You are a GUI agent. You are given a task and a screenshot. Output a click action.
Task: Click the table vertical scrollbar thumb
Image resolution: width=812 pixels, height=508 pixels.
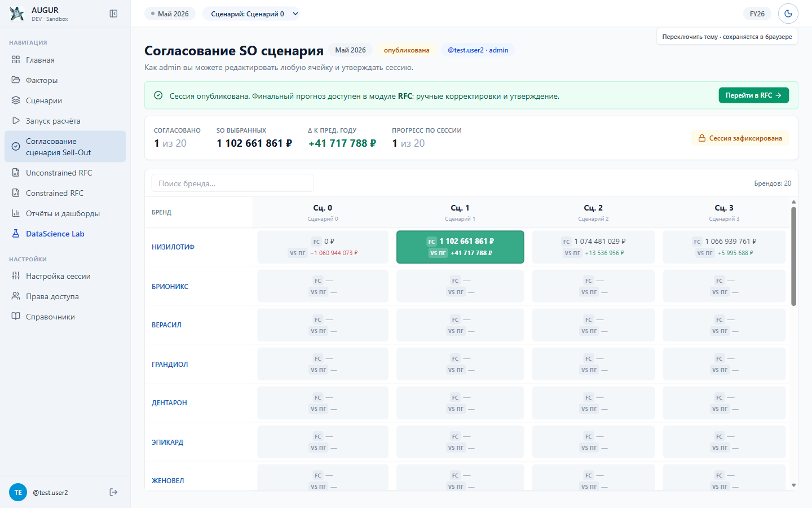(x=793, y=256)
